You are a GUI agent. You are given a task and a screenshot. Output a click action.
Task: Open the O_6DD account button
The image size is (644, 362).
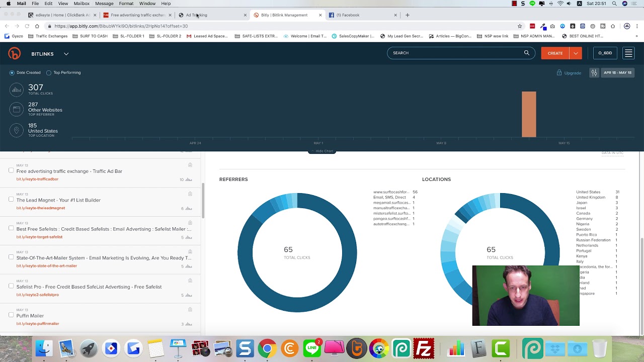605,53
